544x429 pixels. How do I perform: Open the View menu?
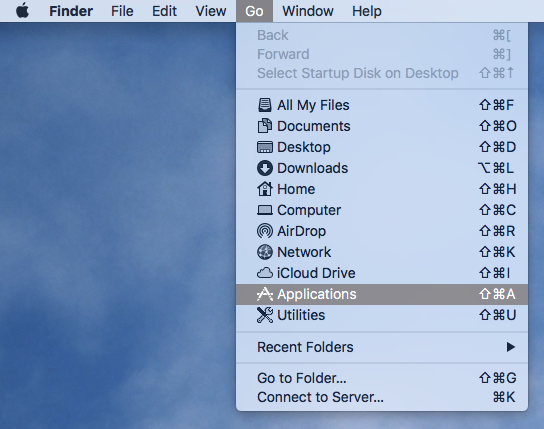211,11
